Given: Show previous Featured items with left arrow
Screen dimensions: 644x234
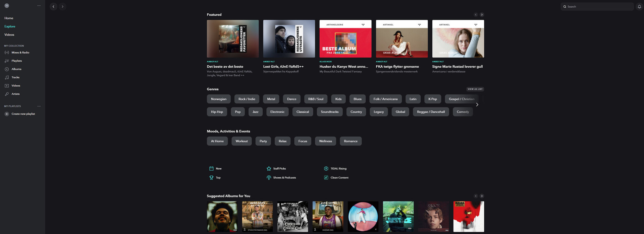Looking at the screenshot, I should click(476, 15).
